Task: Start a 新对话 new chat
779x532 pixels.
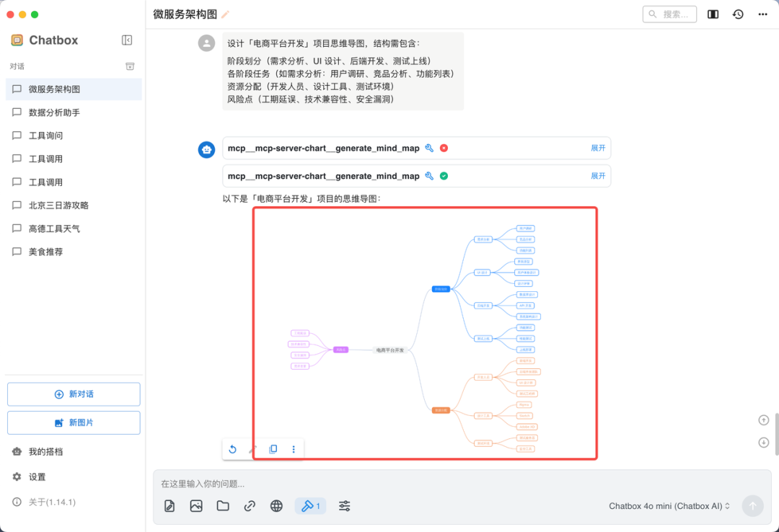Action: (73, 394)
